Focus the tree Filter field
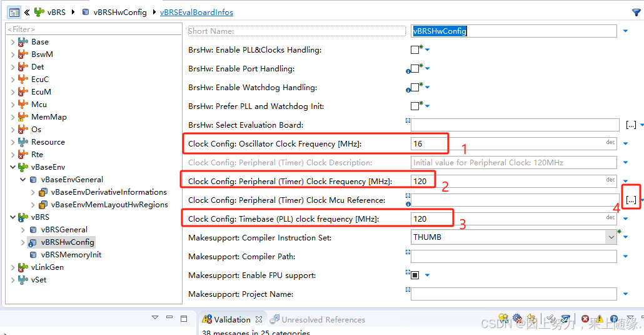This screenshot has height=335, width=644. pyautogui.click(x=94, y=29)
